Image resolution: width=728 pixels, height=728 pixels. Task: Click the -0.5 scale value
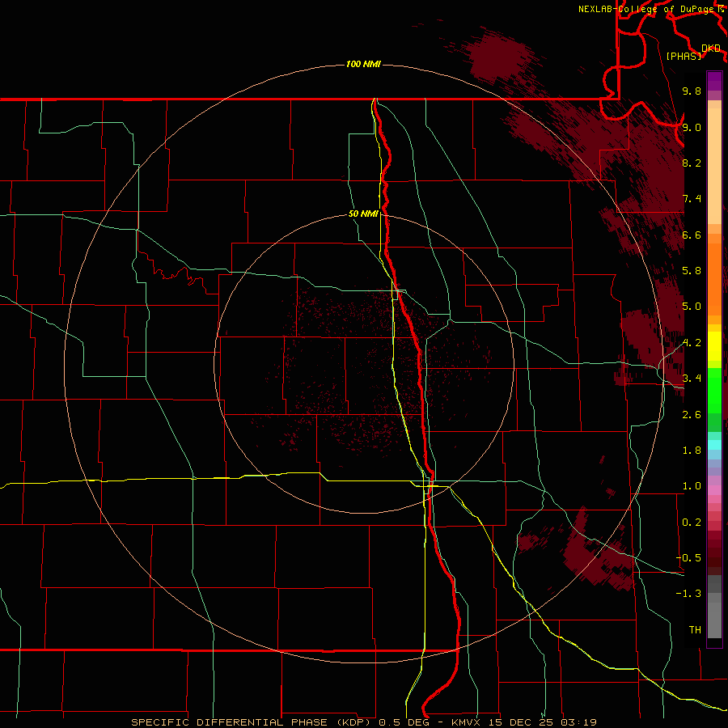[688, 558]
